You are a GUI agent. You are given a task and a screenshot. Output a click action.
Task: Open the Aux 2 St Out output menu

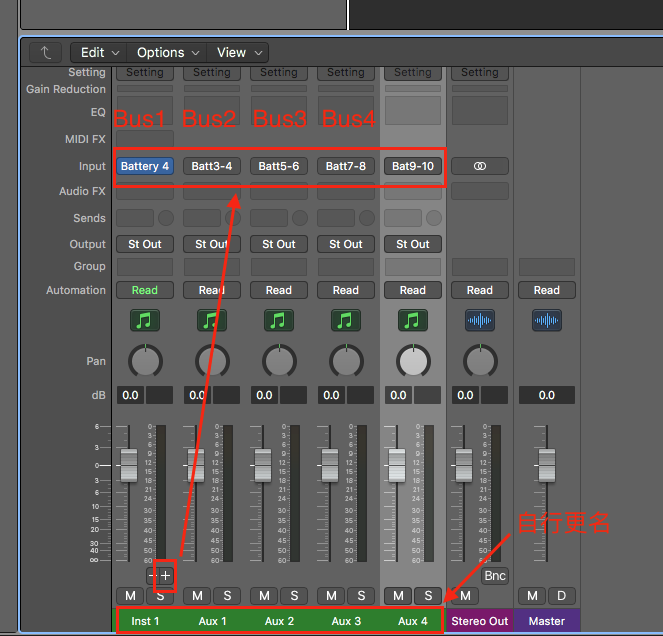pos(279,244)
